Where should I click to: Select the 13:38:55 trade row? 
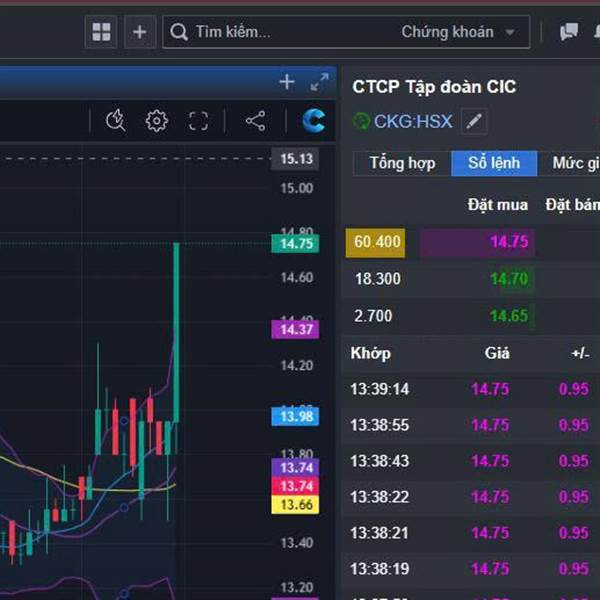click(x=471, y=425)
